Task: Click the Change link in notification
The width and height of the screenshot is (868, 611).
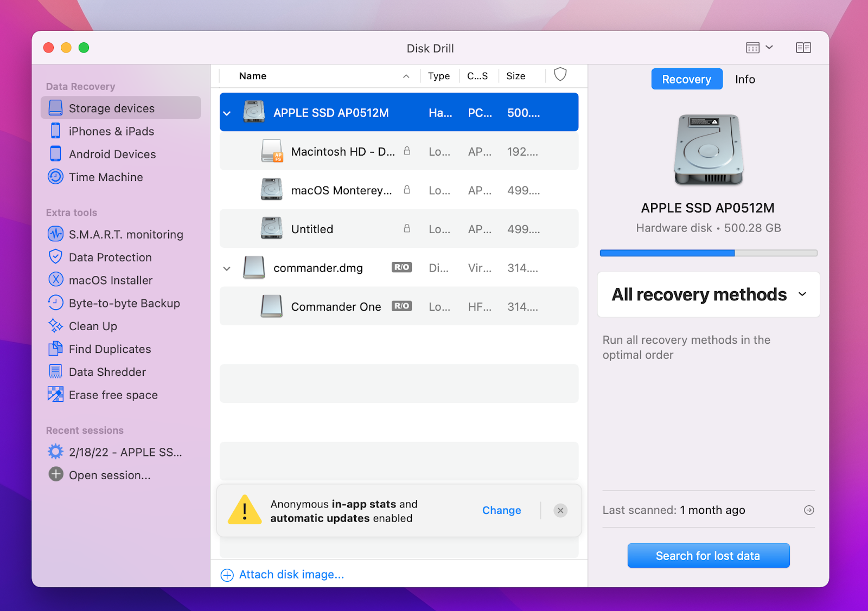Action: [x=502, y=510]
